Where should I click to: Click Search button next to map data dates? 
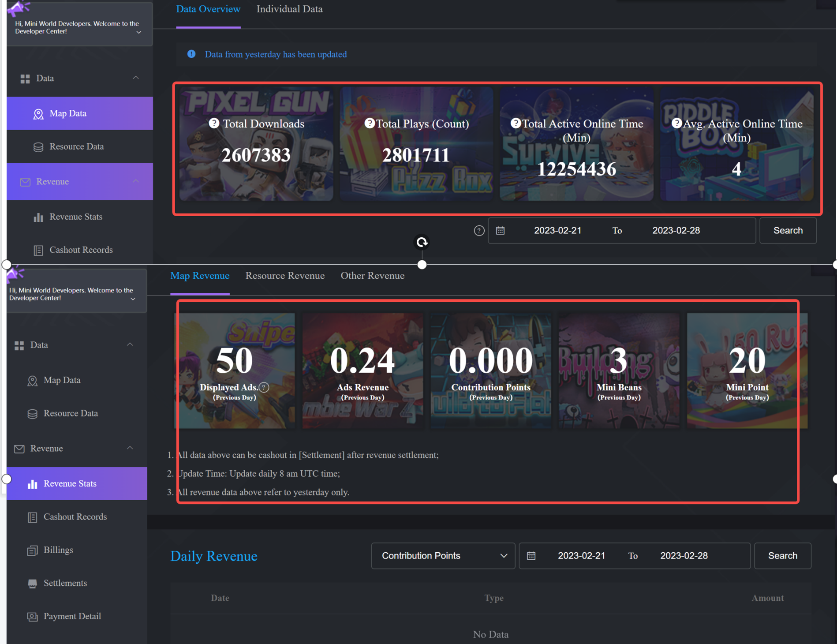tap(788, 231)
